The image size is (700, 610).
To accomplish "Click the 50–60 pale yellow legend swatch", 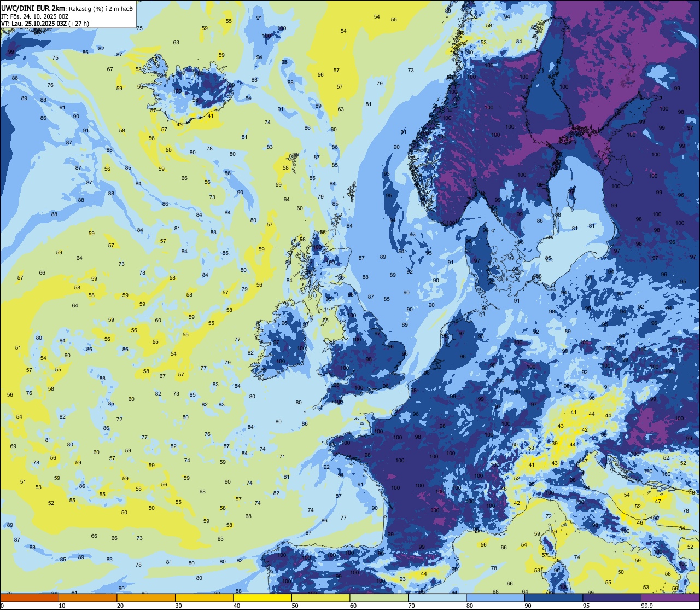I will [x=320, y=597].
